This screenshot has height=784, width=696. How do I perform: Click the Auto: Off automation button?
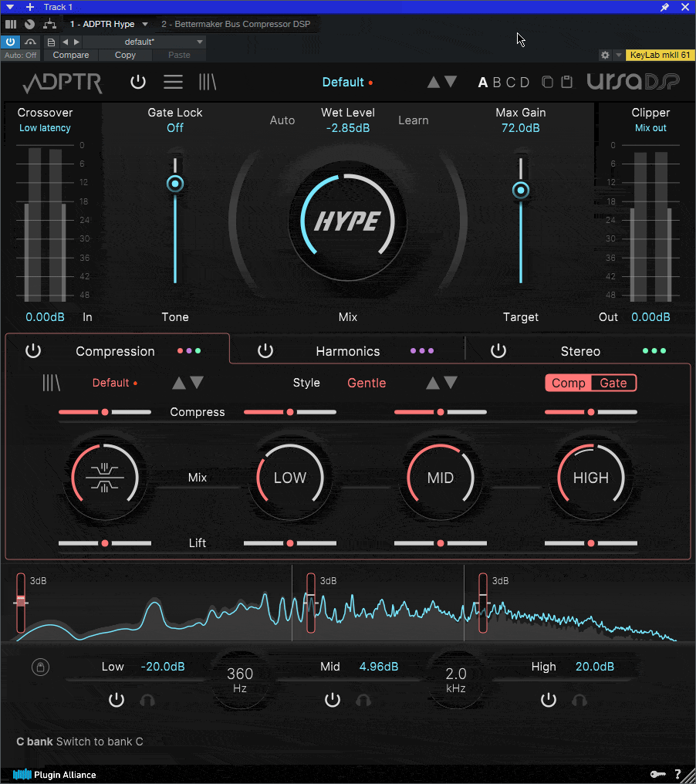pyautogui.click(x=21, y=55)
